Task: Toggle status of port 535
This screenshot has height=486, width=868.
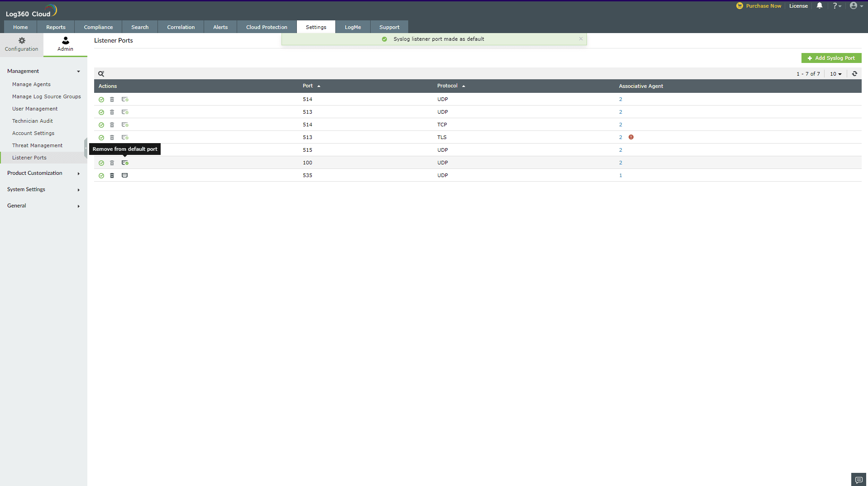Action: (101, 176)
